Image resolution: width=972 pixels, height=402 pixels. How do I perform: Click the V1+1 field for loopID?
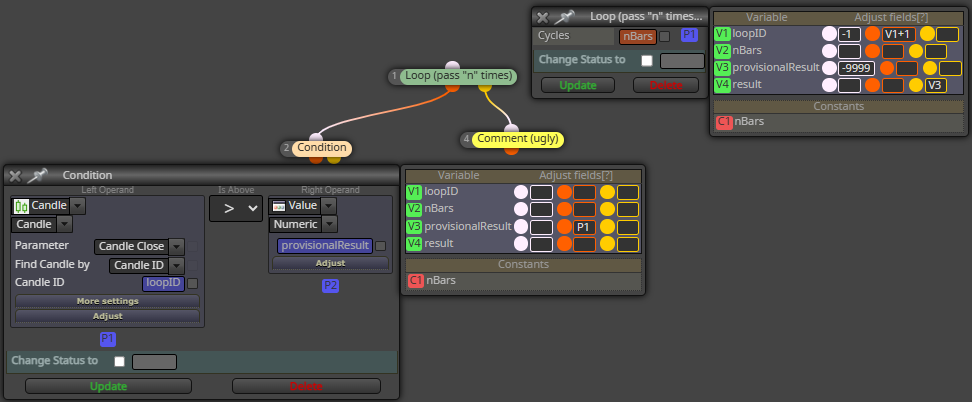click(x=899, y=34)
